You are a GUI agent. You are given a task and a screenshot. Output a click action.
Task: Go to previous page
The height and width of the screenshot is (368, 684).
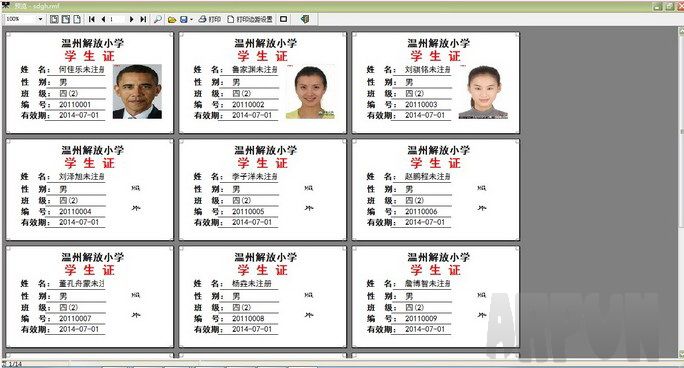point(103,19)
